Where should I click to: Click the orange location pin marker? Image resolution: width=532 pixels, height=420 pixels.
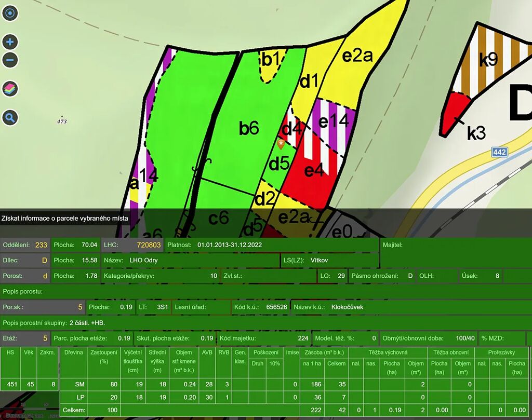(x=281, y=144)
